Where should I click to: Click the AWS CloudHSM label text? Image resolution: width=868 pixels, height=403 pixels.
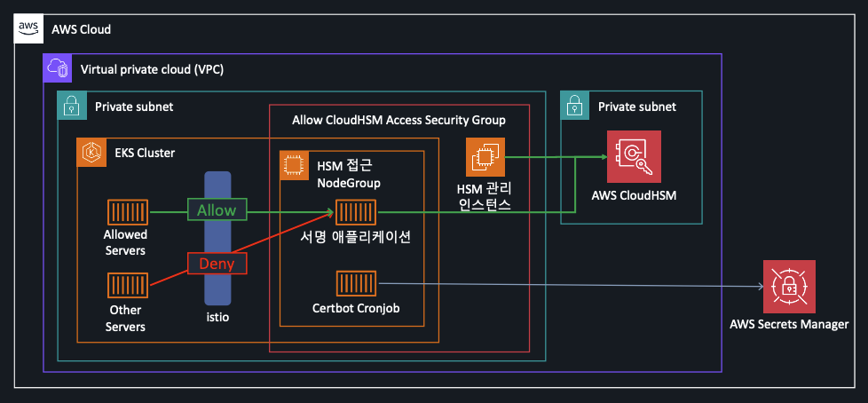click(634, 196)
